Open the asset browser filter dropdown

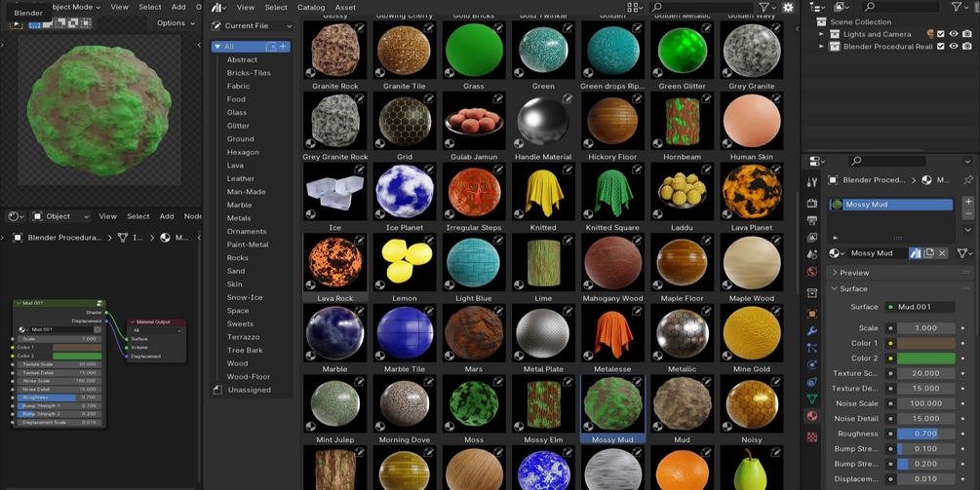pyautogui.click(x=766, y=8)
